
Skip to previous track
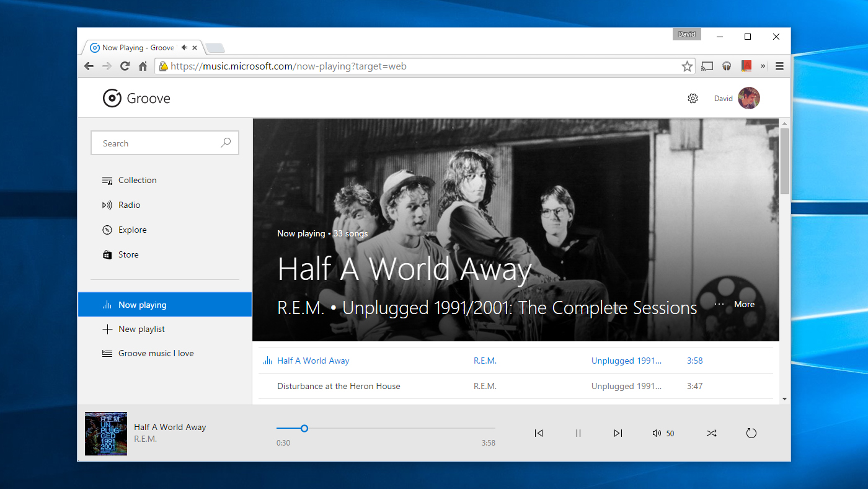pos(539,433)
